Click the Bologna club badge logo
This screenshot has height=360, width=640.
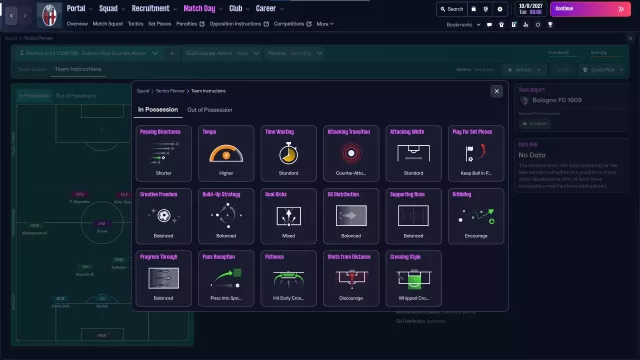49,15
